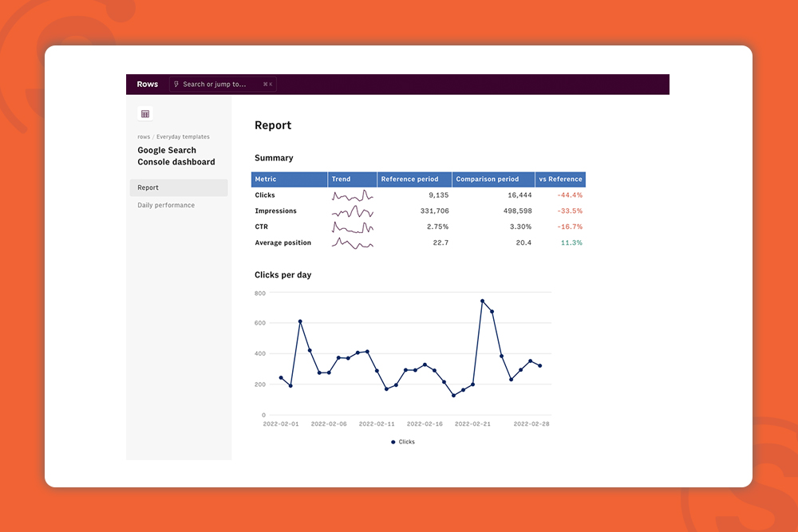This screenshot has width=798, height=532.
Task: Click the 800 y-axis label
Action: pyautogui.click(x=259, y=294)
